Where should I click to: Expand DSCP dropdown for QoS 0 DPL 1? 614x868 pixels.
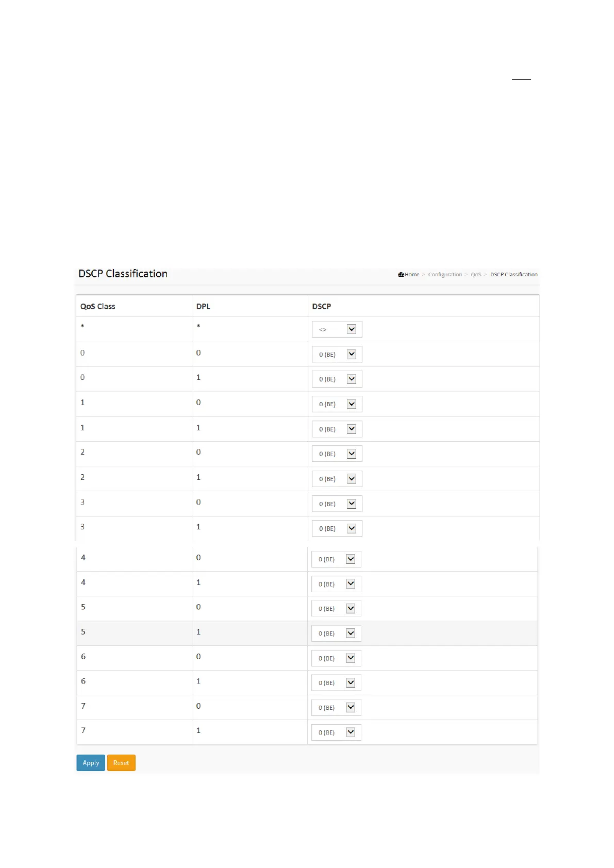pyautogui.click(x=337, y=379)
